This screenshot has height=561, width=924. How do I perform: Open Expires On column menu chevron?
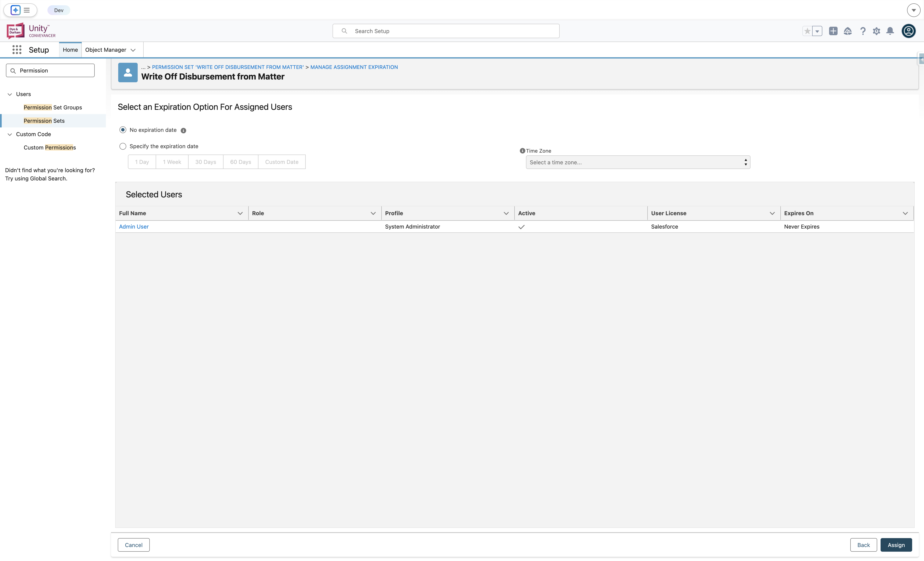pyautogui.click(x=905, y=213)
